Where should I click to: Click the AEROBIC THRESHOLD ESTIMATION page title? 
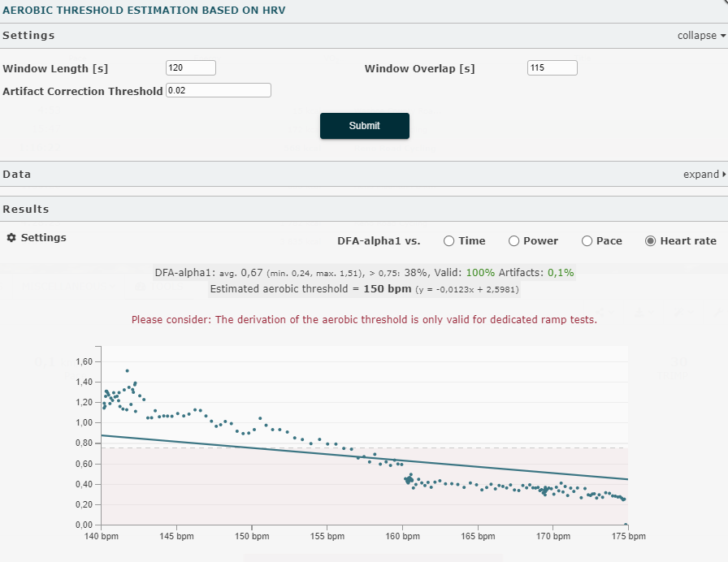point(146,11)
